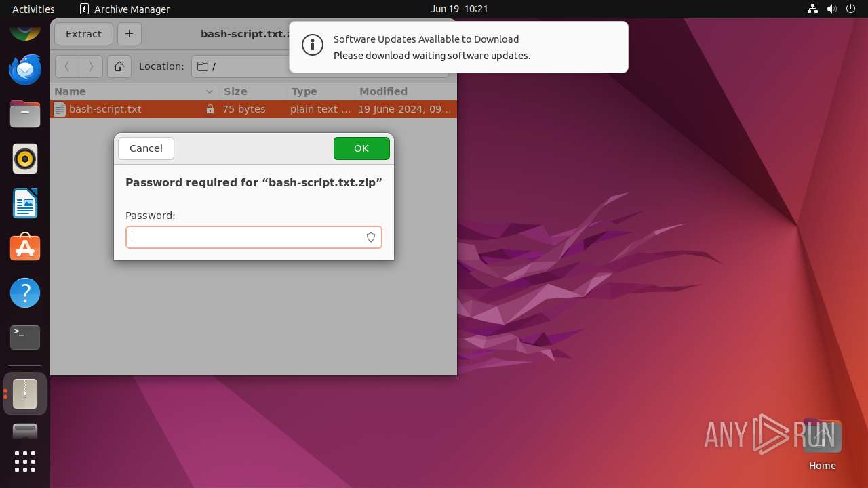Select the bash-script.txt file row
Screen dimensions: 868x488
[254, 109]
